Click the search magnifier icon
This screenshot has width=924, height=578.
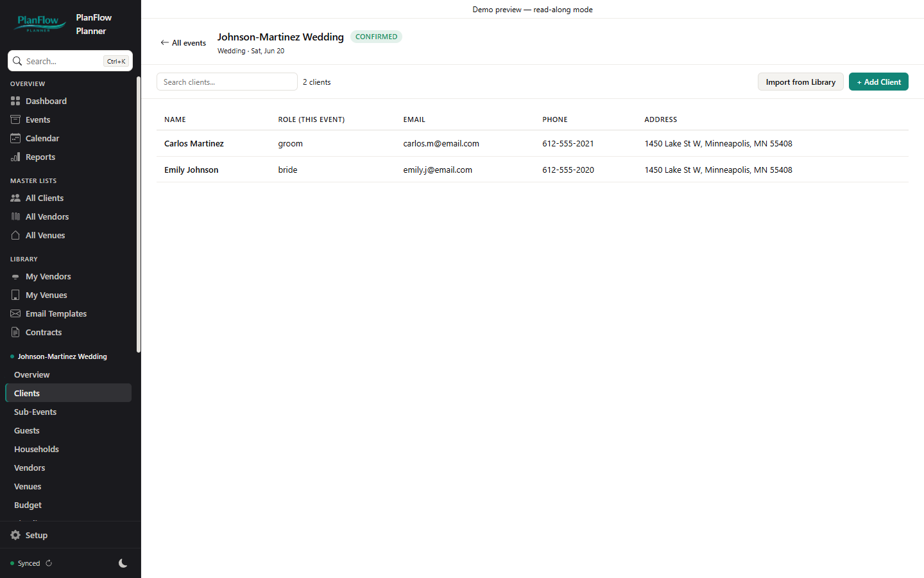(17, 61)
